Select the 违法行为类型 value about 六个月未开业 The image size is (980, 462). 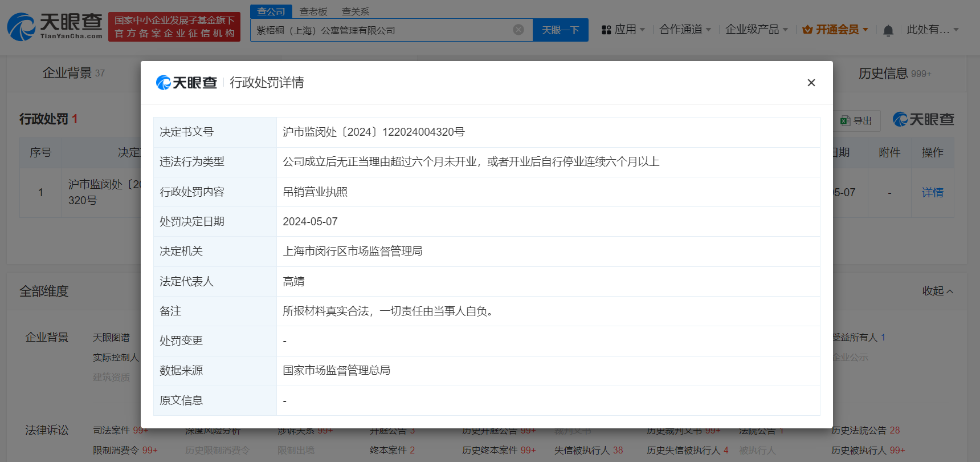(471, 162)
